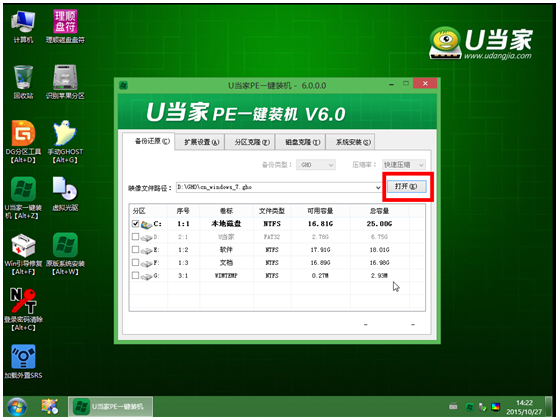
Task: Select the 文档 volume label cell
Action: [226, 263]
